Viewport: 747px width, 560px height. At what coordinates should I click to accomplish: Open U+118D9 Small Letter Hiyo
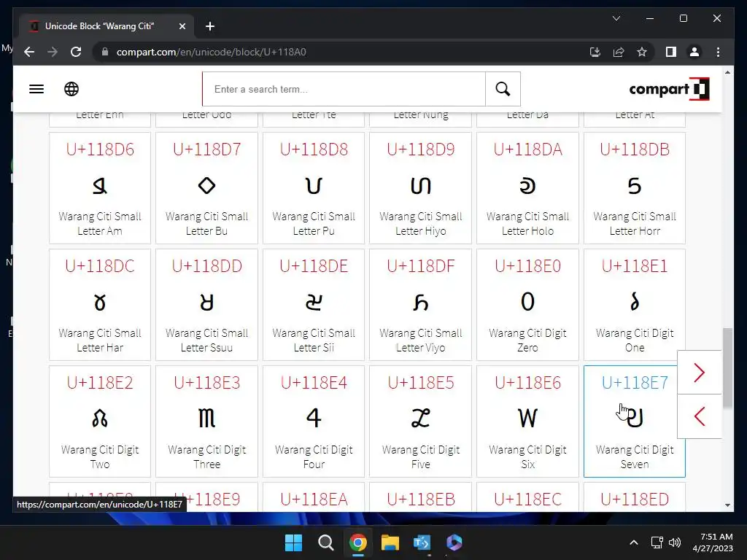click(x=421, y=188)
